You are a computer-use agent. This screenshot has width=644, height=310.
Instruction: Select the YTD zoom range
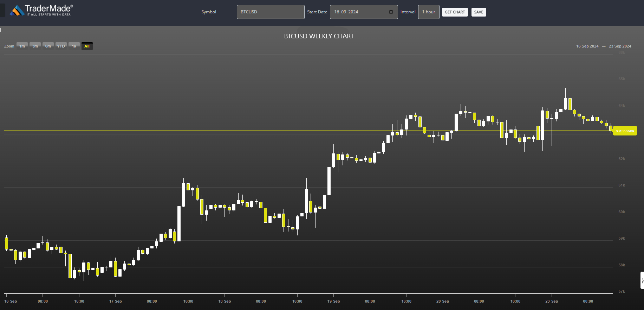click(61, 46)
